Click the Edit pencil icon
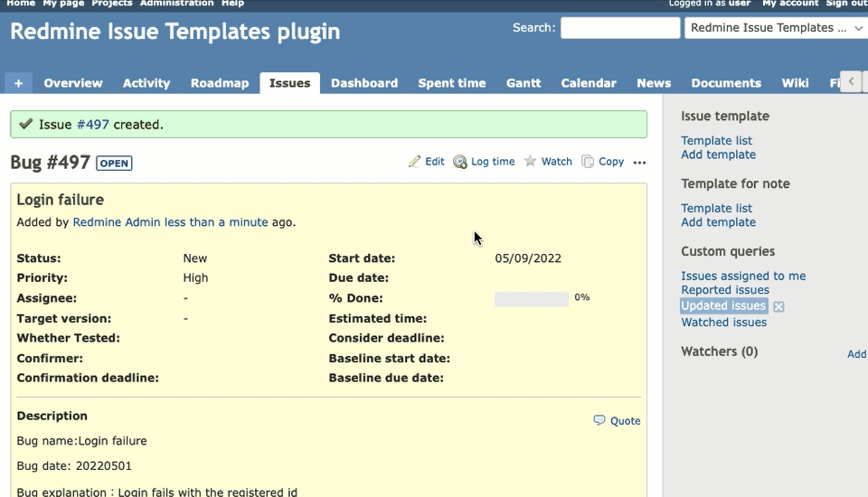Screen dimensions: 868x497 415,162
